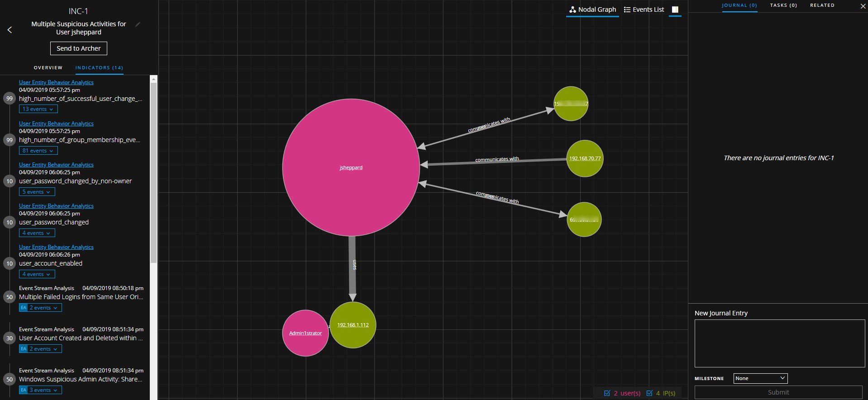868x400 pixels.
Task: Expand the 81 events dropdown
Action: point(38,151)
